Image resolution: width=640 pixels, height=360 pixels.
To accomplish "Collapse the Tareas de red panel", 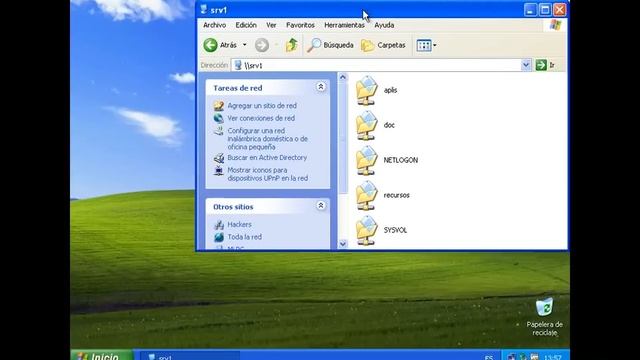I will (x=321, y=87).
